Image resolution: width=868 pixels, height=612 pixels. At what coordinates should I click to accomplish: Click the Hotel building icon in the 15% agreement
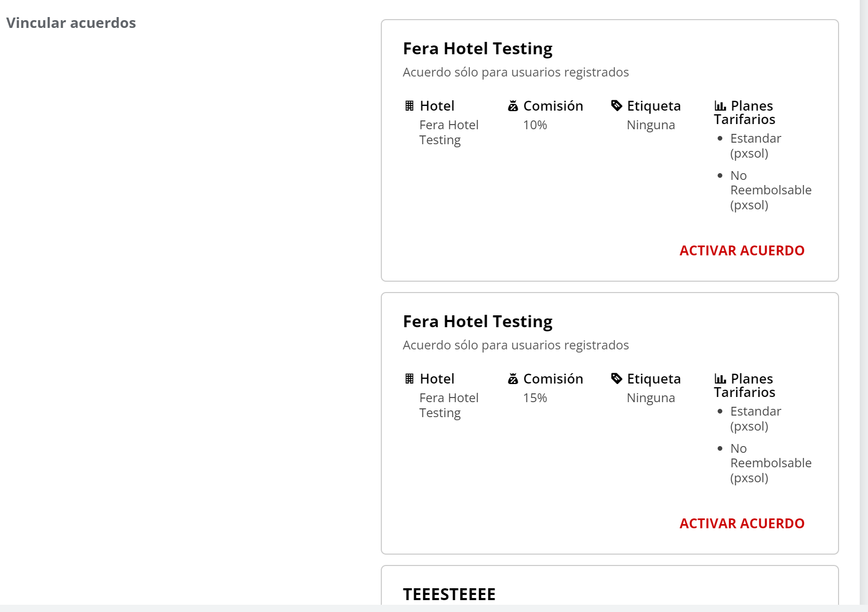click(x=409, y=379)
